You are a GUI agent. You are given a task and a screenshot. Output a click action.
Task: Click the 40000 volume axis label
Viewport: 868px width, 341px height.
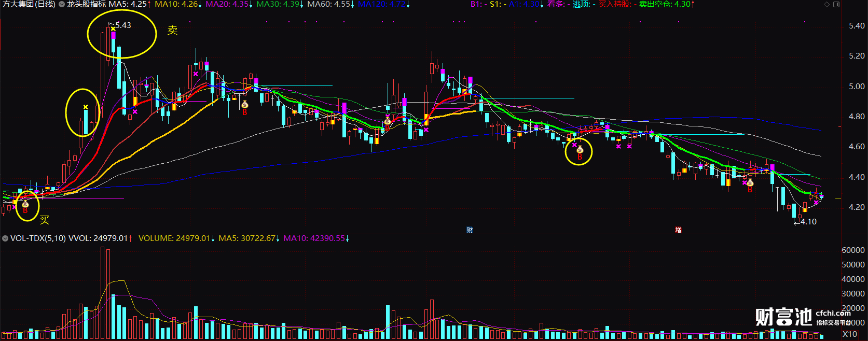853,279
